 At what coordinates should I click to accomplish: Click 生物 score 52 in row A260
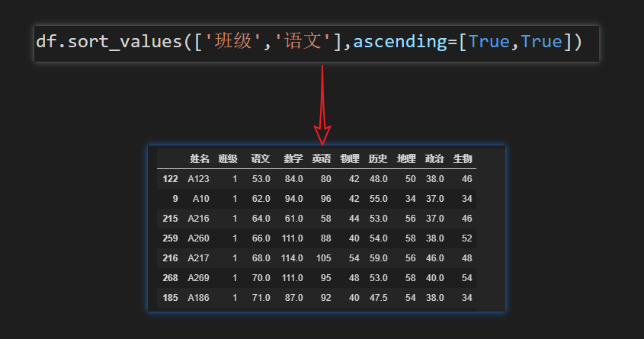(x=467, y=238)
